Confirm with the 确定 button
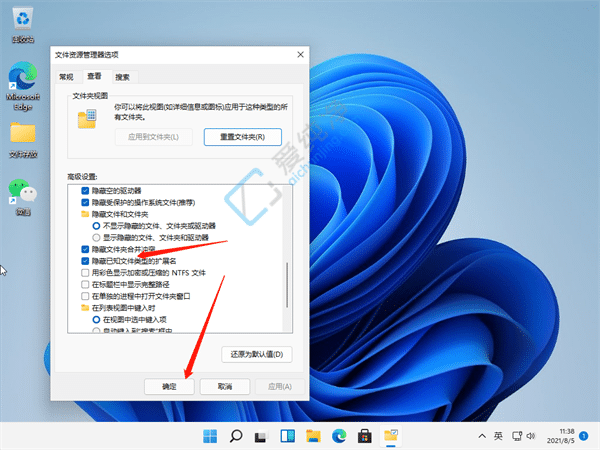The width and height of the screenshot is (600, 450). click(x=169, y=386)
